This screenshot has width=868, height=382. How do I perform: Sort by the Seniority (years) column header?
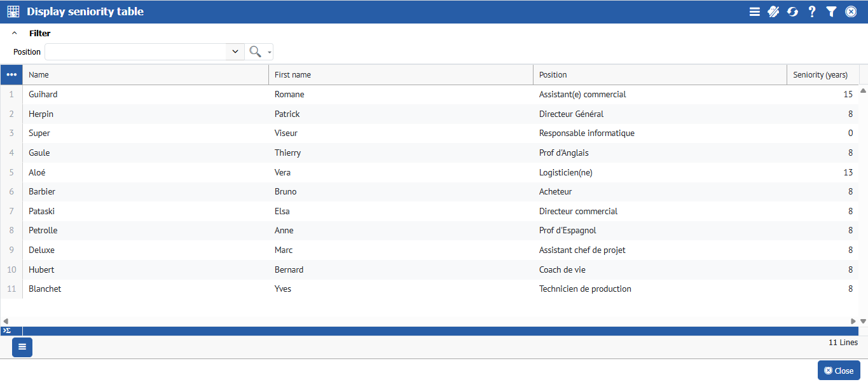[820, 75]
